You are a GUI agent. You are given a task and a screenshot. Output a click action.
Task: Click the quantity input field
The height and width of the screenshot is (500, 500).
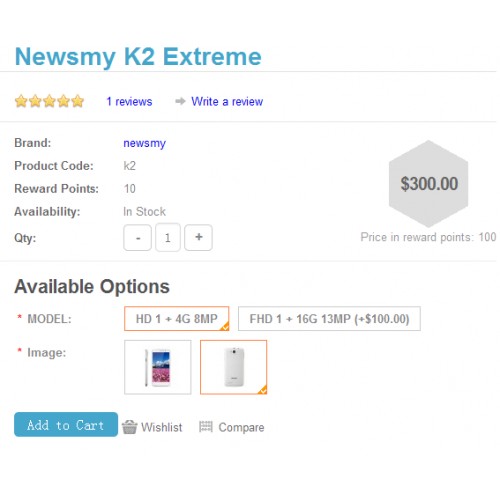click(x=168, y=238)
